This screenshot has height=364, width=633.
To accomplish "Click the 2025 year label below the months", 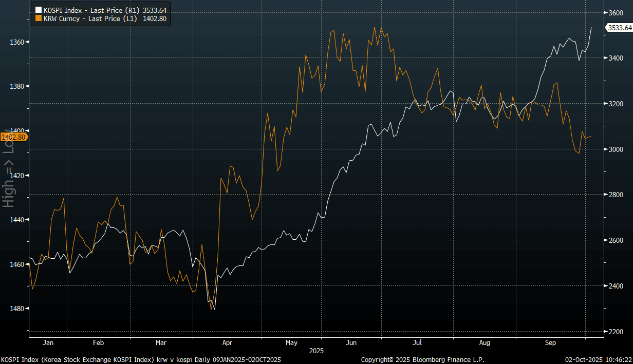I will point(316,350).
